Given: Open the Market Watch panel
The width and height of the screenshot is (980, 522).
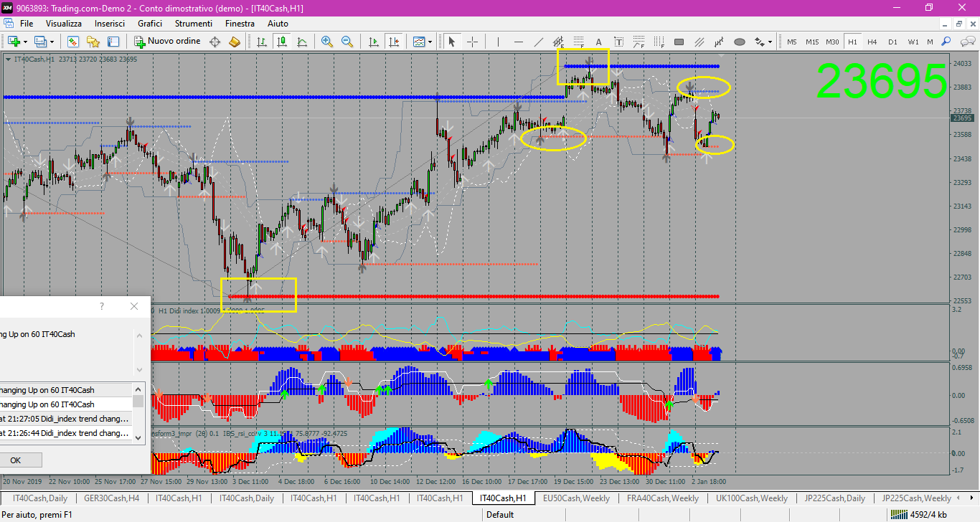Looking at the screenshot, I should click(73, 42).
